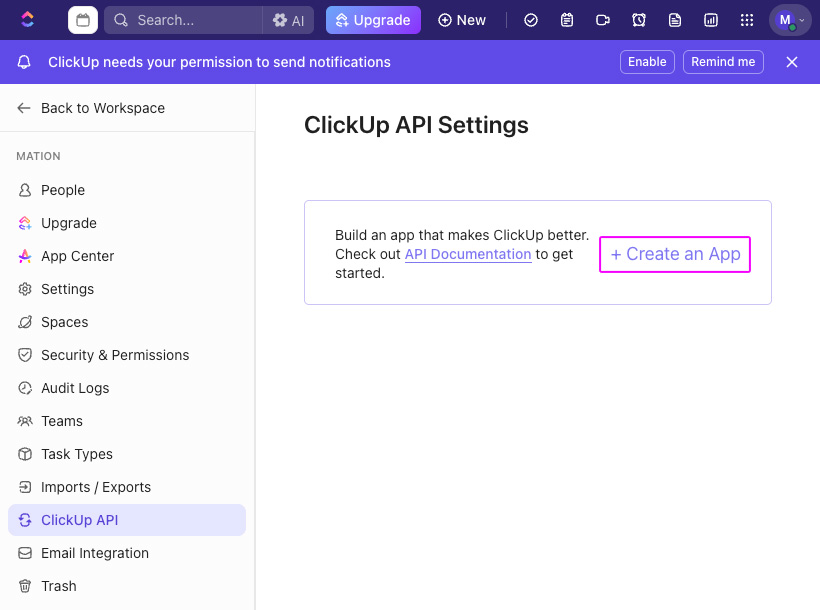
Task: Open Upgrade in the sidebar
Action: point(127,223)
